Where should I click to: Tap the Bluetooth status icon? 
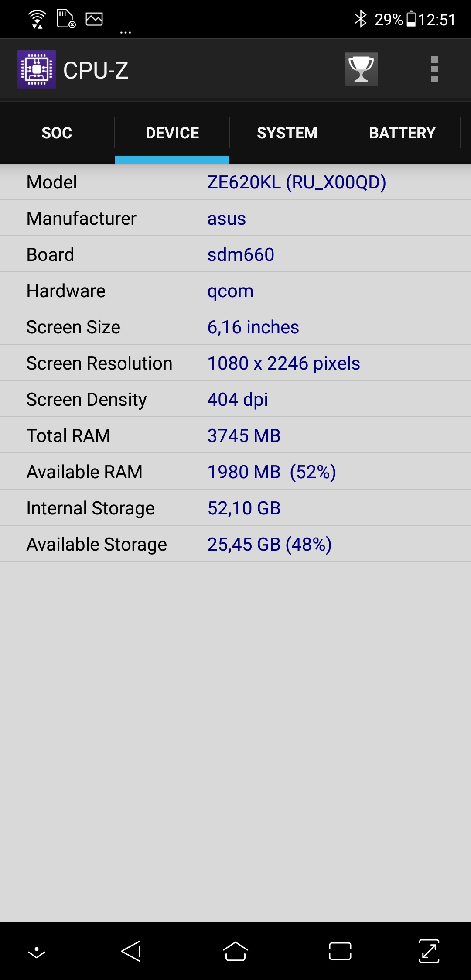[361, 19]
